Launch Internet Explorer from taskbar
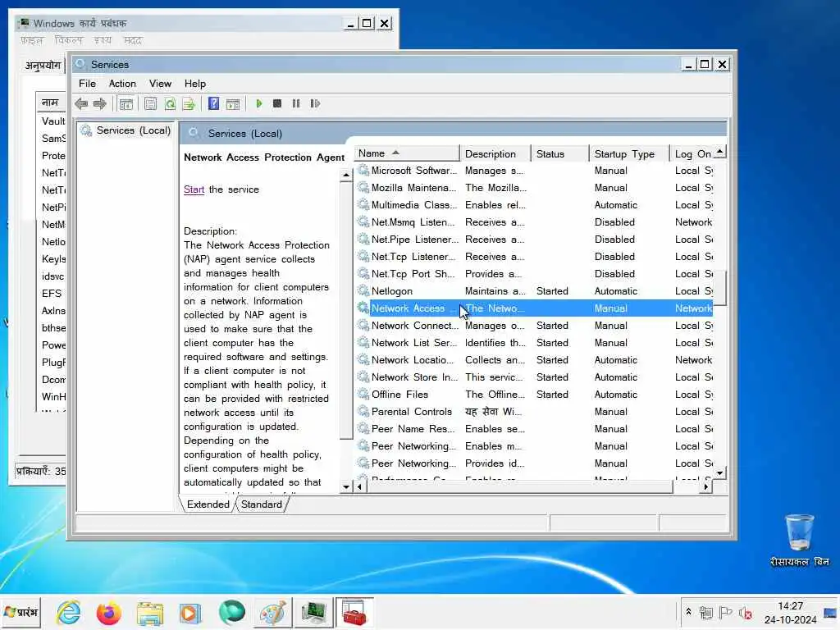 tap(68, 612)
